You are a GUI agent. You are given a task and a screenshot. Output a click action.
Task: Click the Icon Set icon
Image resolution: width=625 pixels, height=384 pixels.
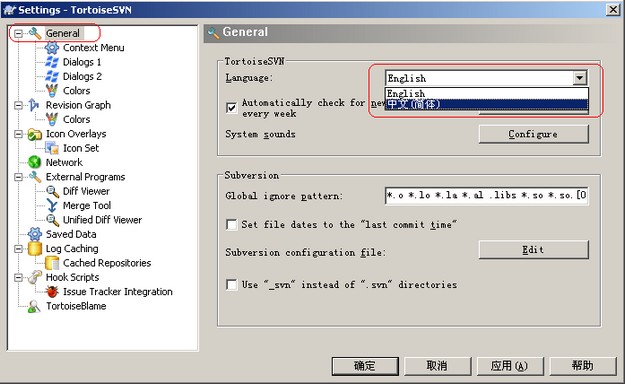[x=52, y=148]
